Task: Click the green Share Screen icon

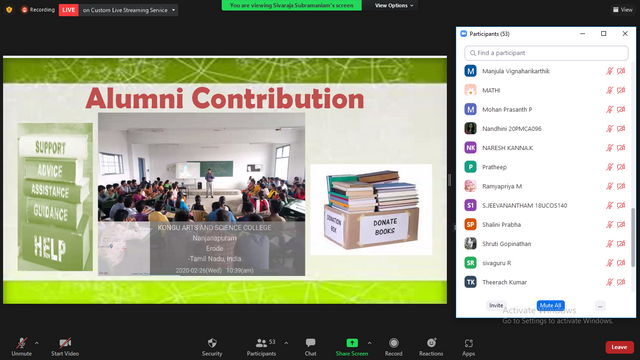Action: coord(352,343)
